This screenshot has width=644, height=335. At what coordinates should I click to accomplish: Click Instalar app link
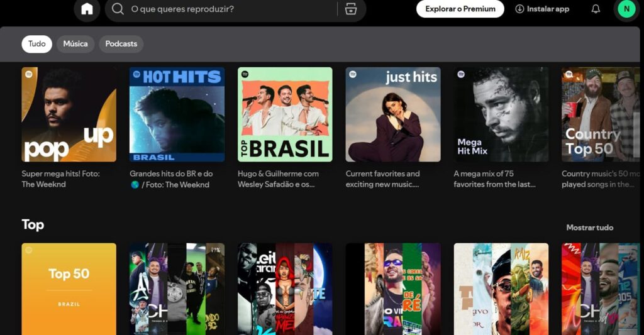(x=543, y=9)
